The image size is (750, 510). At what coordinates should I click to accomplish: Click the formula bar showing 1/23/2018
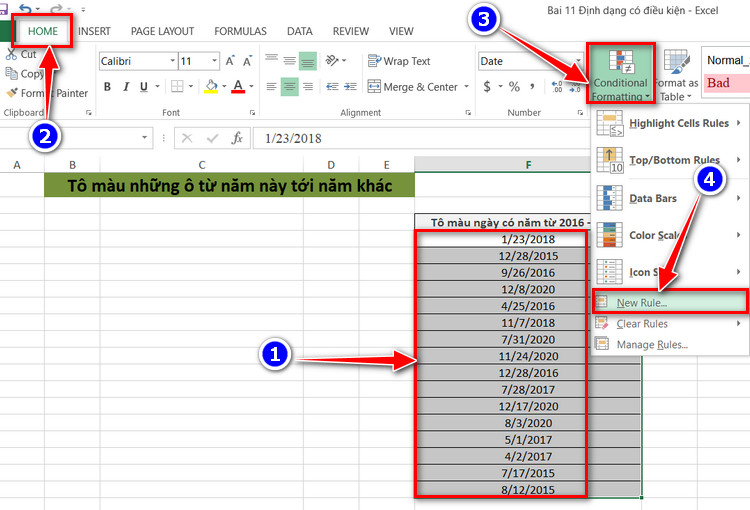421,138
